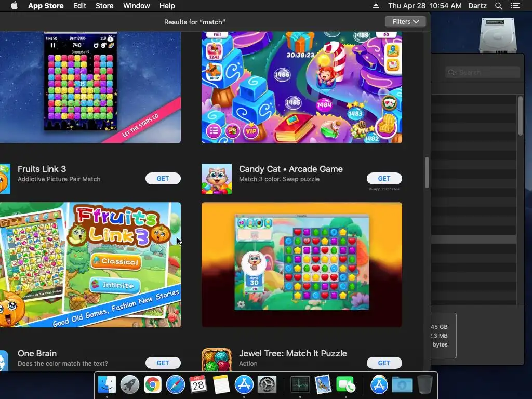Open the Mail stamp icon in Dock
Image resolution: width=532 pixels, height=399 pixels.
323,385
